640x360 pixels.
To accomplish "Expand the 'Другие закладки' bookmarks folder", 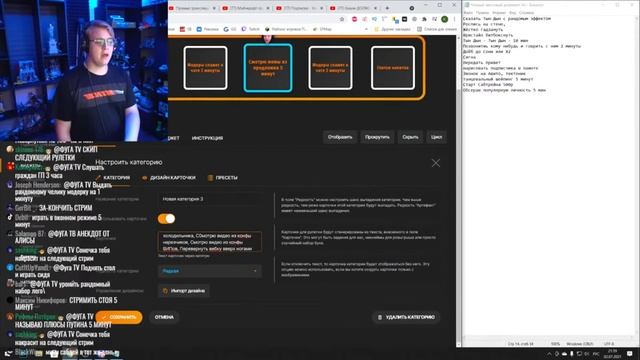I will (393, 29).
